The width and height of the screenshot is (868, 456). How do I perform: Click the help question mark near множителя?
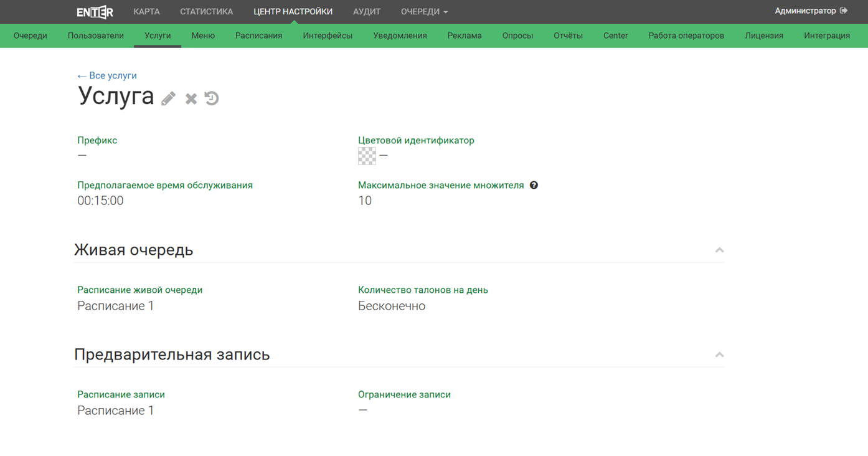click(534, 185)
